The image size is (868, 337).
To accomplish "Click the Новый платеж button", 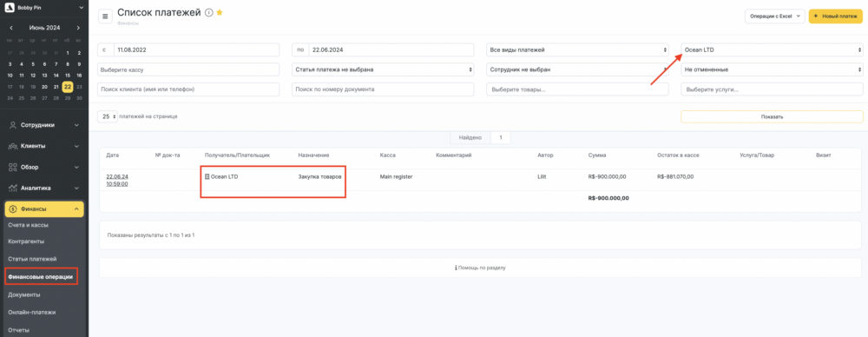I will (836, 17).
